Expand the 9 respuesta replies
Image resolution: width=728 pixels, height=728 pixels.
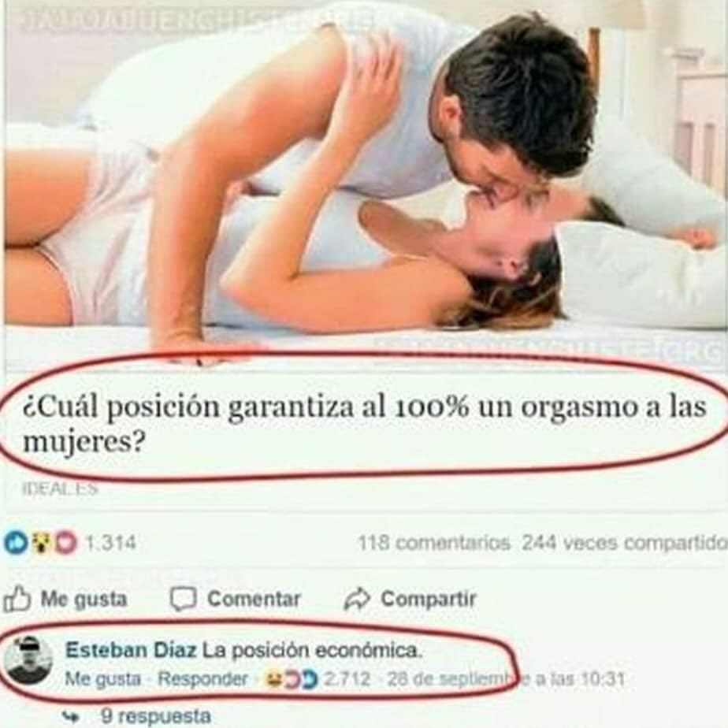[155, 715]
